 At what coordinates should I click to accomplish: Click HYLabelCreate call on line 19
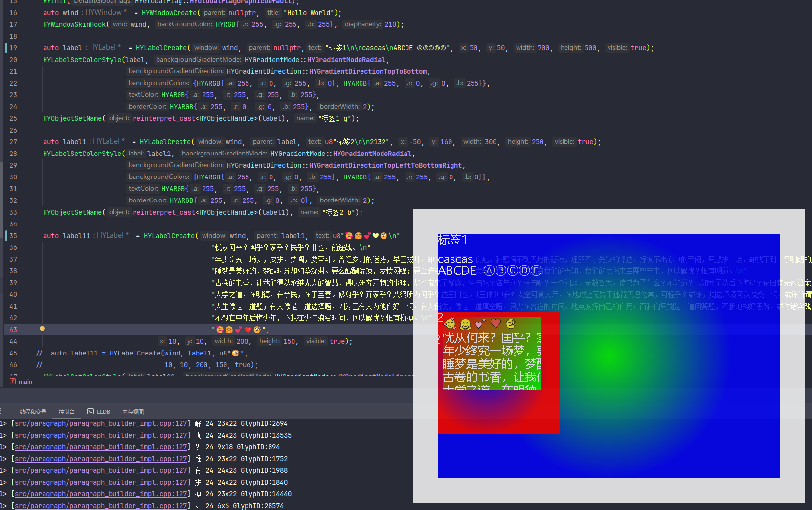point(161,48)
